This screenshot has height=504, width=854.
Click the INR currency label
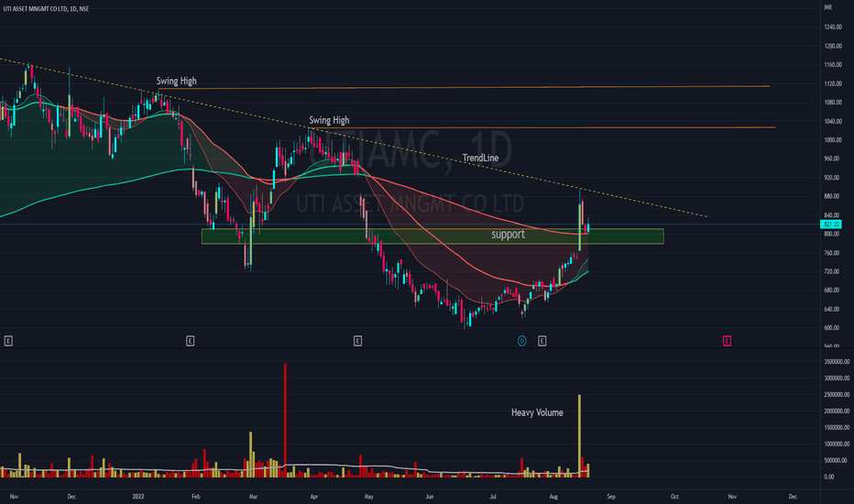pos(827,7)
